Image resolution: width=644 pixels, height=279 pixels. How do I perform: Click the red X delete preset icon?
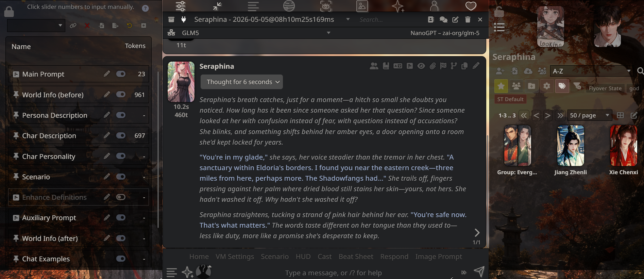pyautogui.click(x=87, y=26)
